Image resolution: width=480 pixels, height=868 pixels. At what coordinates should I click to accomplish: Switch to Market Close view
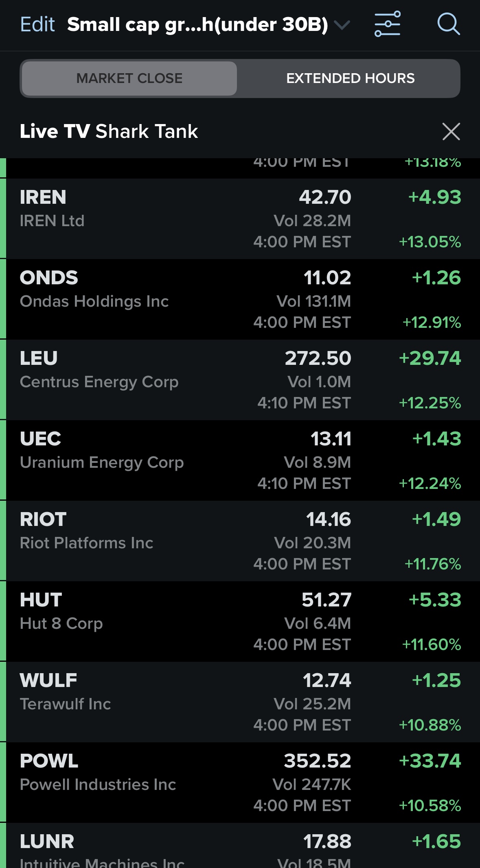(129, 79)
